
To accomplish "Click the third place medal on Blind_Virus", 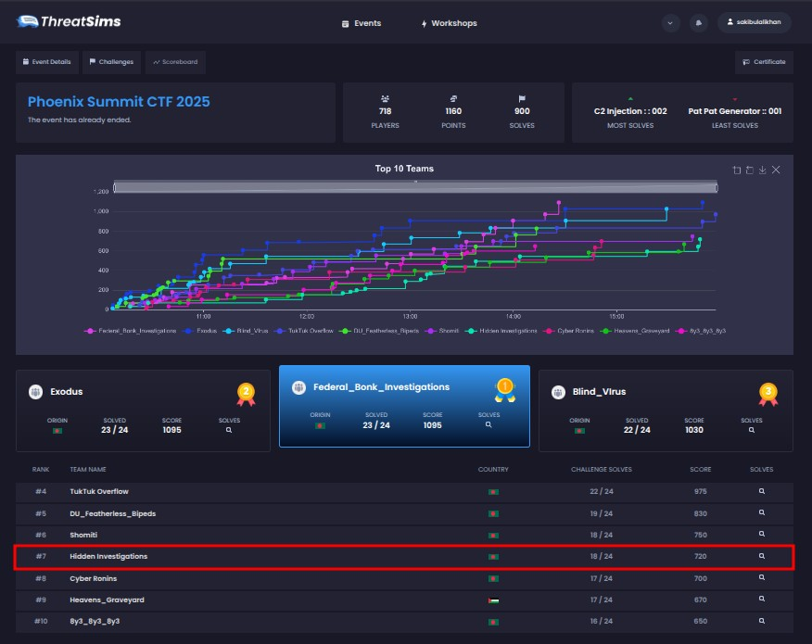I will (x=768, y=394).
